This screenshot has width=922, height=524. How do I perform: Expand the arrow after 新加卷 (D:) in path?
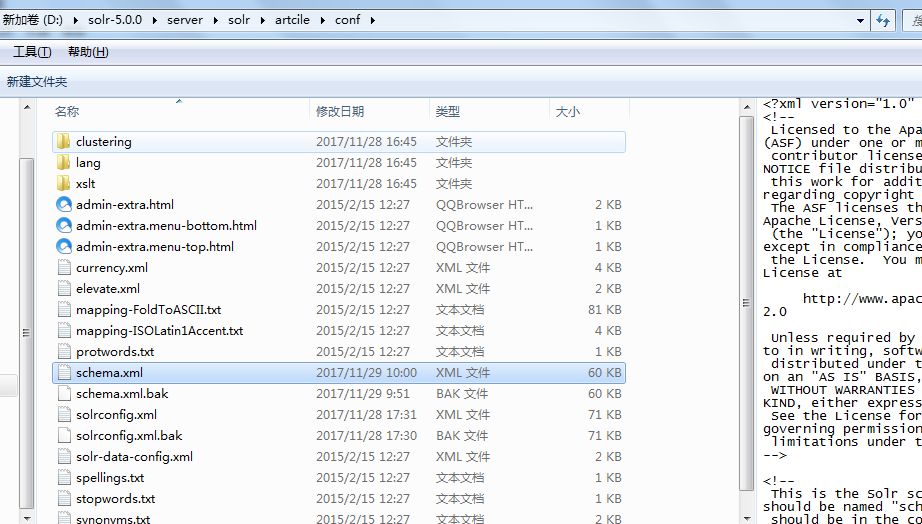click(75, 20)
